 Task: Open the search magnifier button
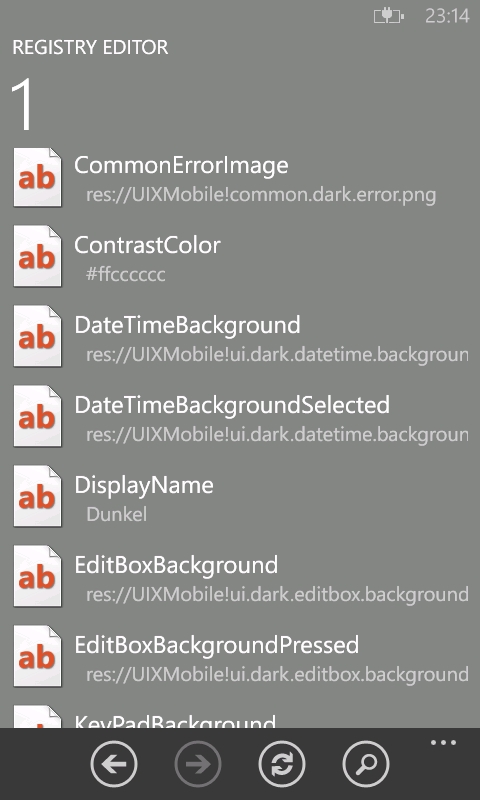coord(366,764)
